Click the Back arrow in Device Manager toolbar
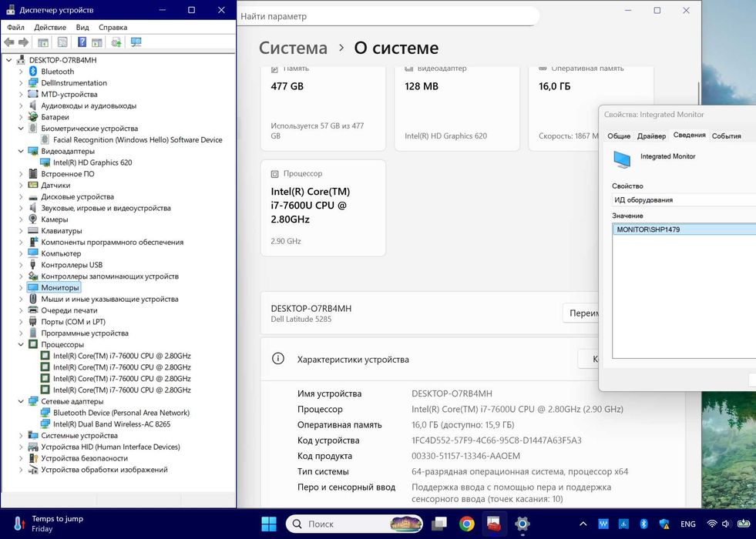The width and height of the screenshot is (756, 539). pos(9,42)
